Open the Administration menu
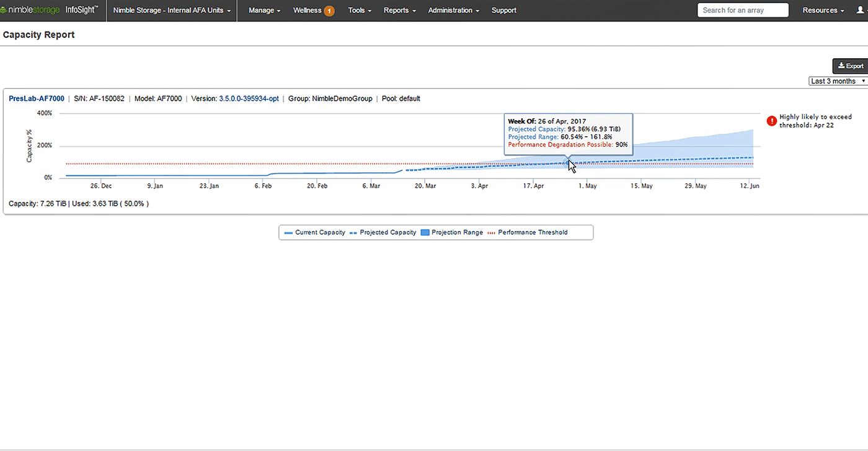 pos(453,11)
